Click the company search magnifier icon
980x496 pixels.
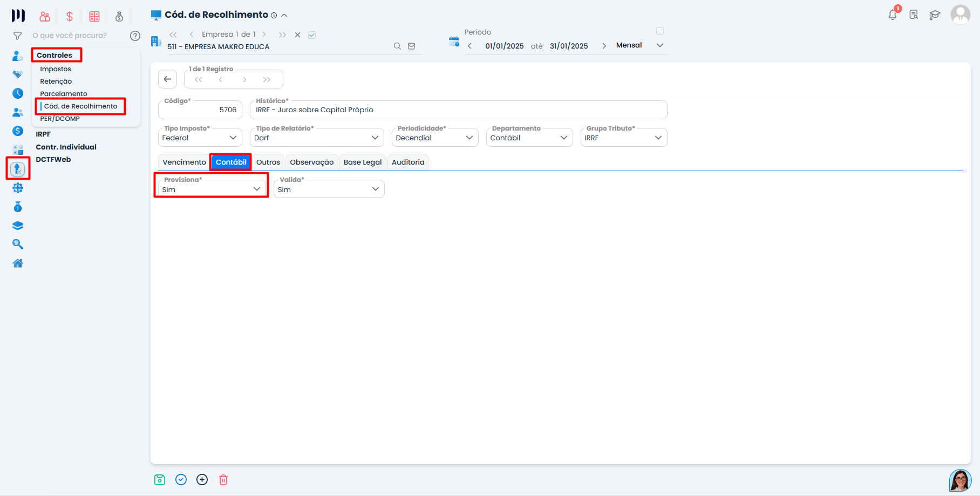click(397, 46)
